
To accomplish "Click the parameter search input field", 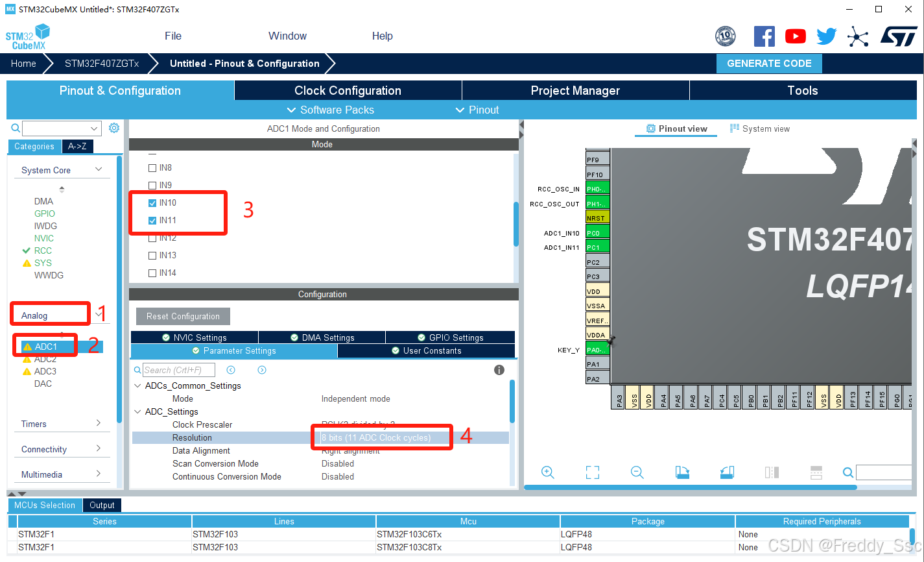I will [x=180, y=370].
